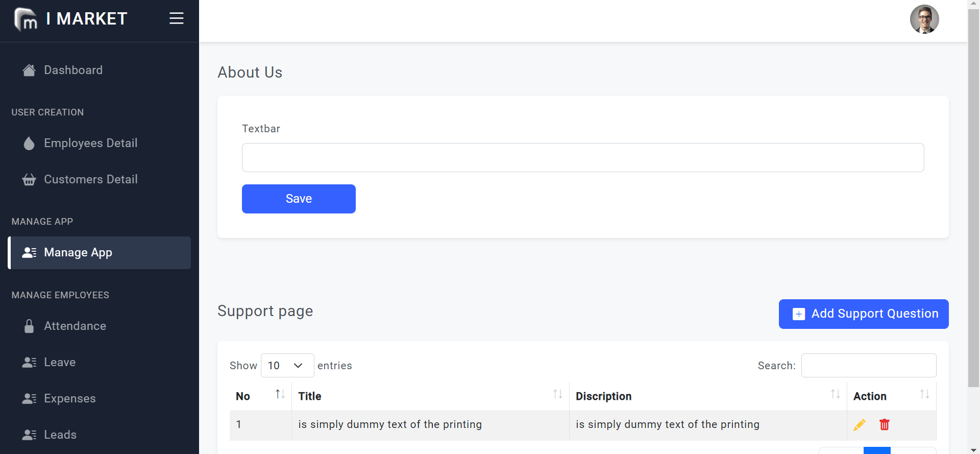This screenshot has width=980, height=454.
Task: Click the Attendance lock icon
Action: (29, 326)
